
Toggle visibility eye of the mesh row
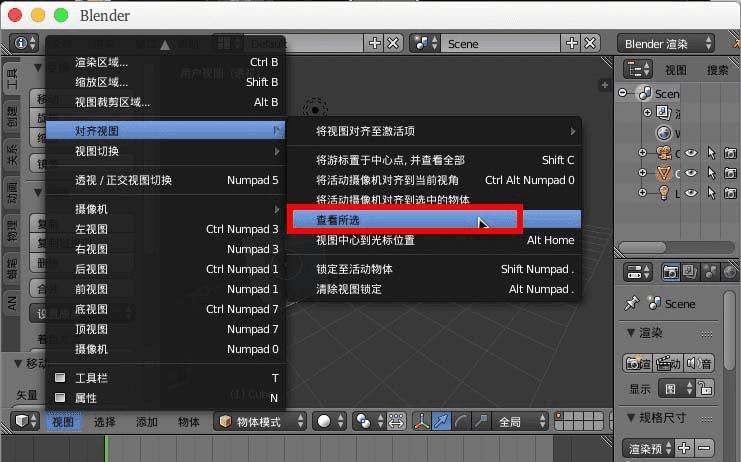click(691, 173)
